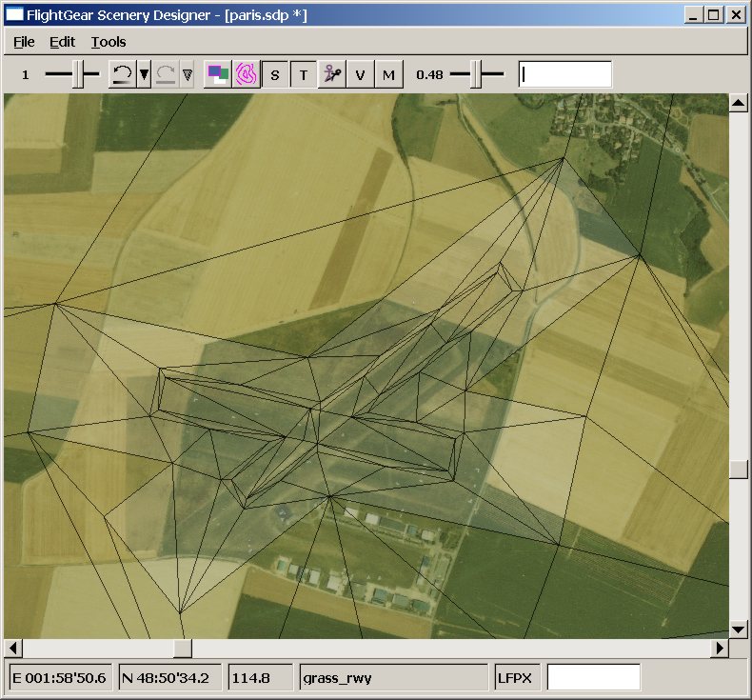Click the overlapping colored squares icon
Screen dimensions: 752x700
point(218,74)
